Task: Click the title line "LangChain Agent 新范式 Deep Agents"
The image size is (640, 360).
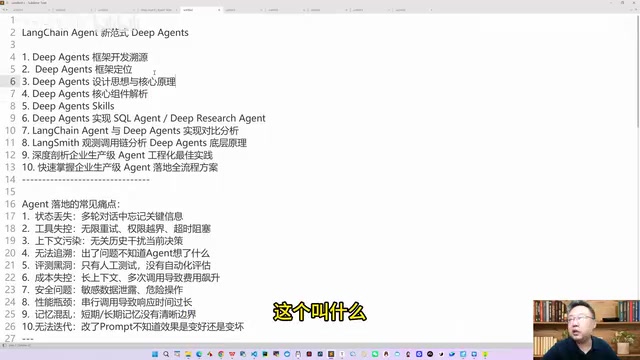Action: click(105, 33)
